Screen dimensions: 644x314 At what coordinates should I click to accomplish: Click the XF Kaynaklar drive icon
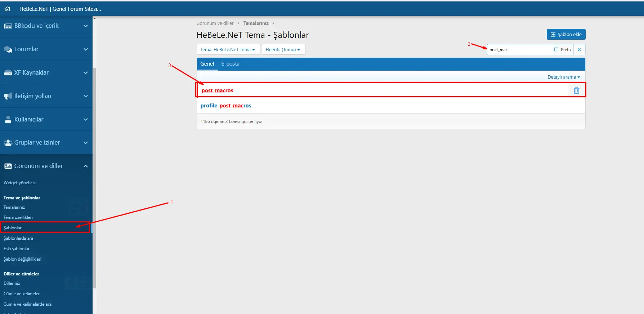[8, 73]
